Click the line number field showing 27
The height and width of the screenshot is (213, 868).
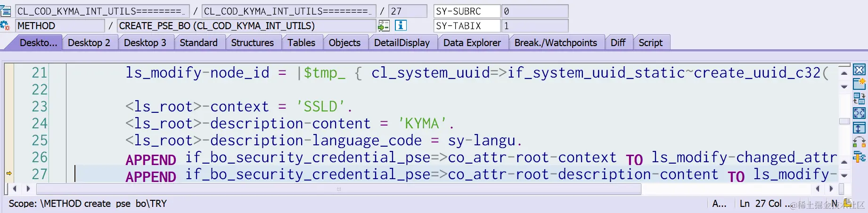408,11
